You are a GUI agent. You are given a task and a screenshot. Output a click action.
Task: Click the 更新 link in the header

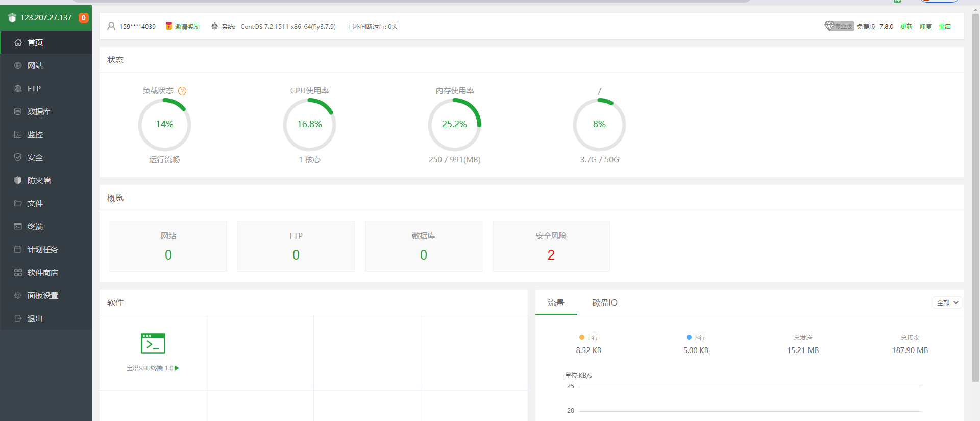[906, 26]
